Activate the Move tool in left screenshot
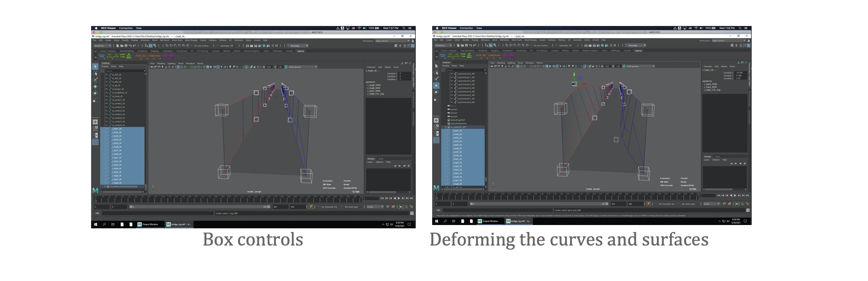Viewport: 868px width, 281px height. 95,87
